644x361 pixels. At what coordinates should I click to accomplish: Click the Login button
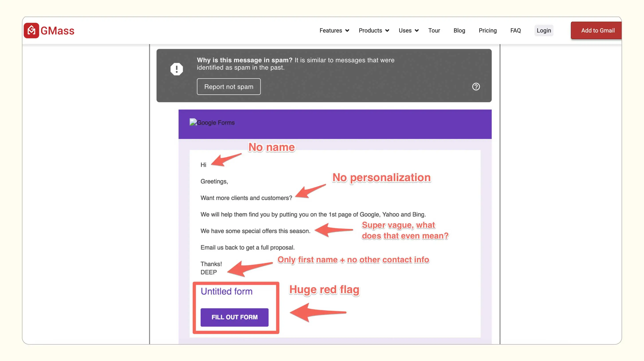[x=544, y=31]
